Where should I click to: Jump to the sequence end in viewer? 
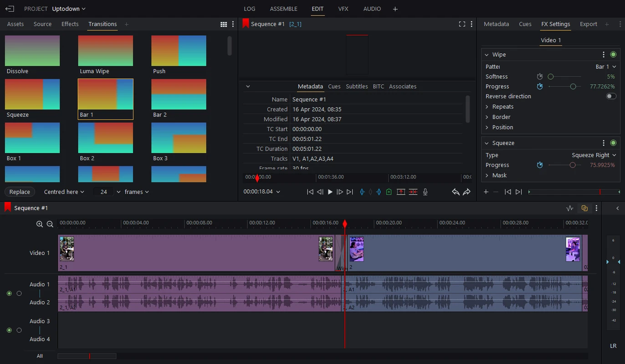349,192
